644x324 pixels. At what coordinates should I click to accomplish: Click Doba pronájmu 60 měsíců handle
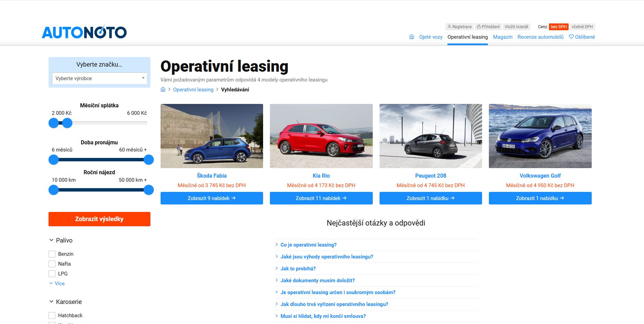click(x=149, y=160)
